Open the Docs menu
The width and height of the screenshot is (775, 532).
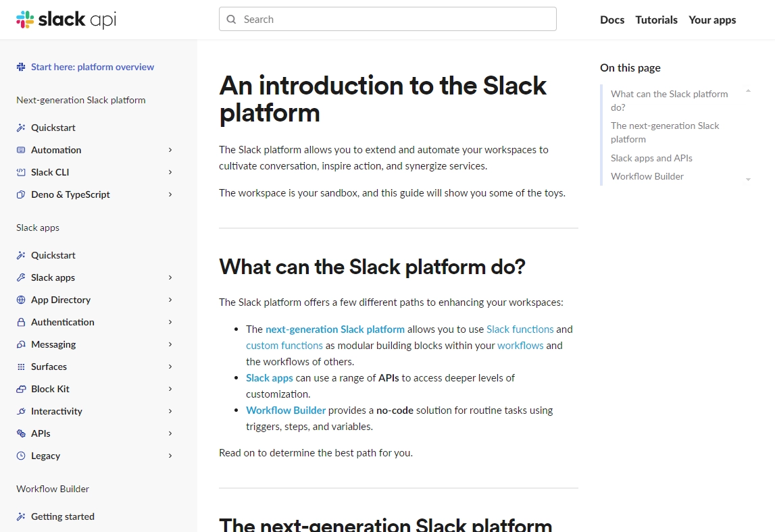612,20
